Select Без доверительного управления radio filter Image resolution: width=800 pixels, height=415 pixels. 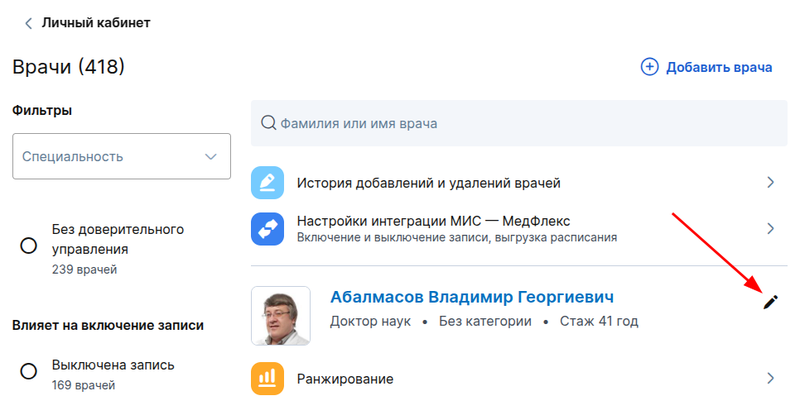pyautogui.click(x=29, y=246)
